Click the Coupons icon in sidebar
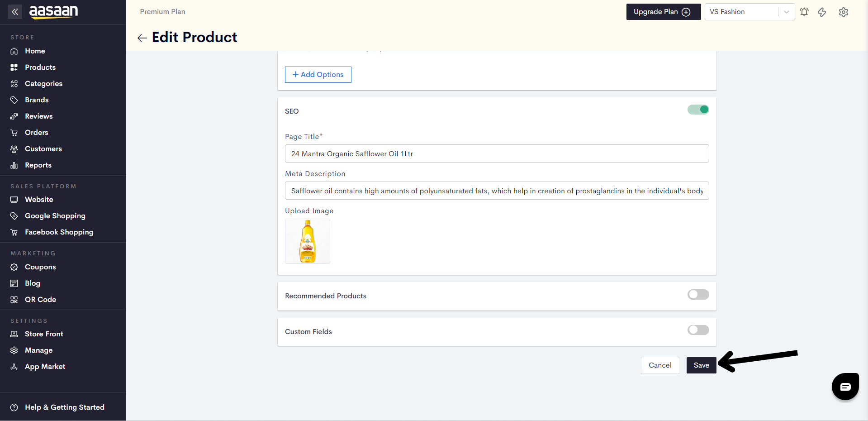 coord(14,267)
